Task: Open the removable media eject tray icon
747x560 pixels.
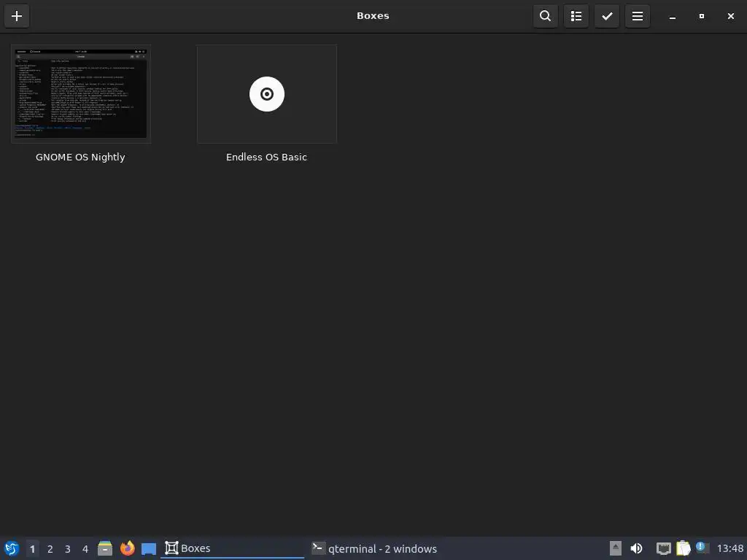Action: 616,548
